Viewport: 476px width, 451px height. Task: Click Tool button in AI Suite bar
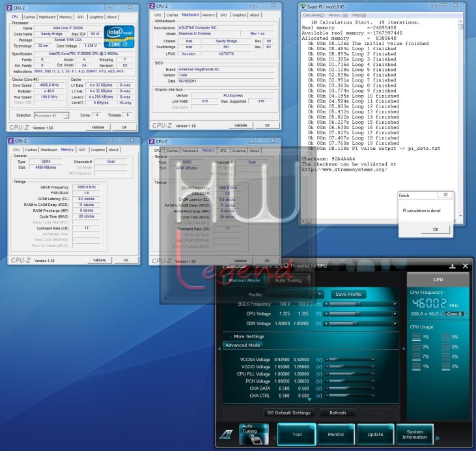(296, 434)
